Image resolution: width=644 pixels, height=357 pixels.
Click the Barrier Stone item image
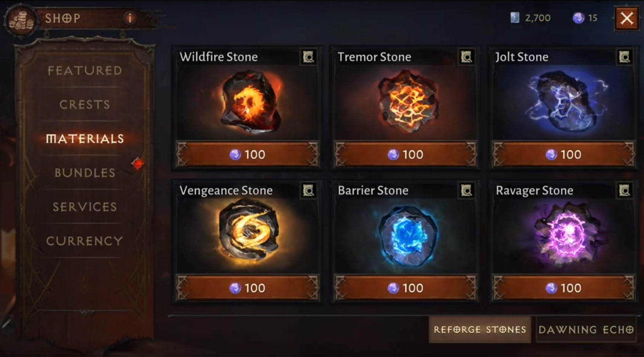pos(407,236)
